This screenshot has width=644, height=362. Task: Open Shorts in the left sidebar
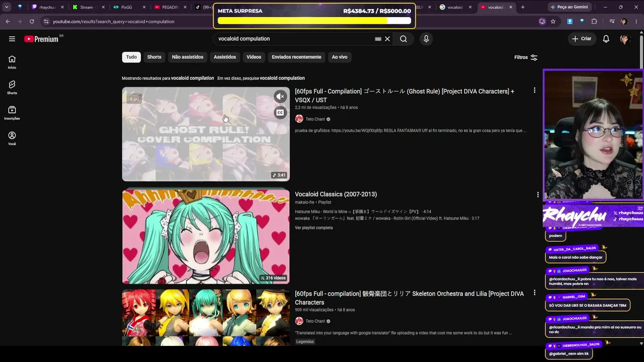click(x=12, y=87)
